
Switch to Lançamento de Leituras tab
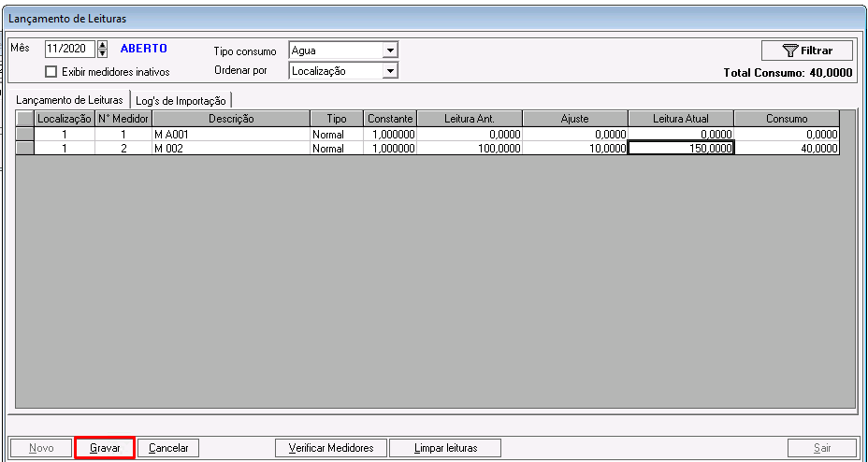(70, 99)
